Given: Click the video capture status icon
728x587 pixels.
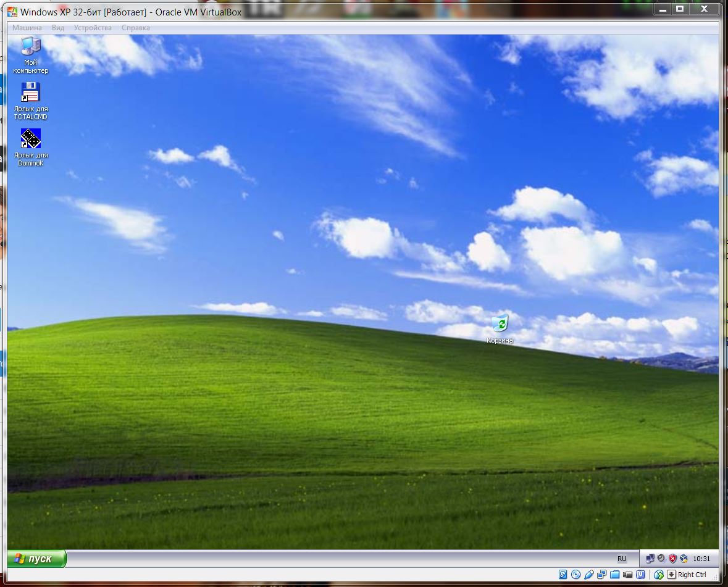Looking at the screenshot, I should click(x=628, y=575).
